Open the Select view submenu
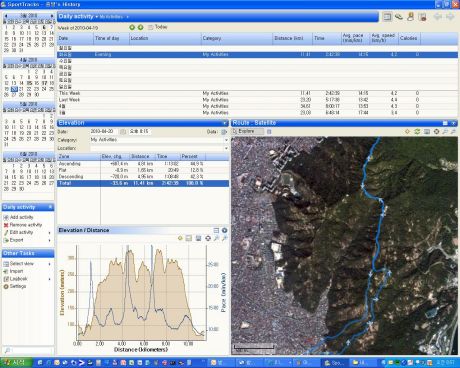This screenshot has width=460, height=368. click(x=50, y=264)
